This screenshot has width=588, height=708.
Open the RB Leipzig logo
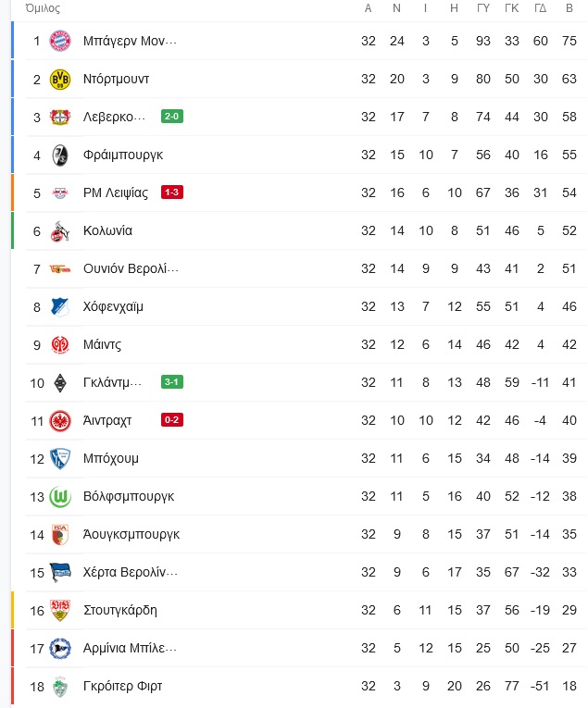click(59, 193)
